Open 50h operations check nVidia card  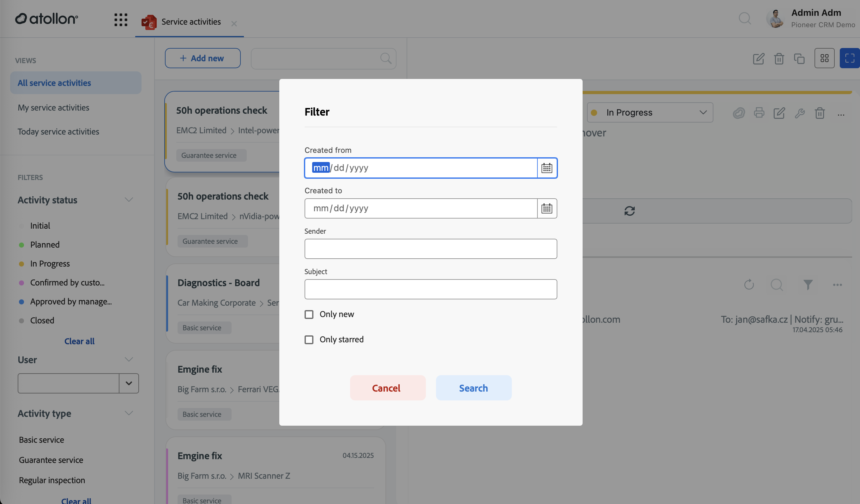point(222,217)
